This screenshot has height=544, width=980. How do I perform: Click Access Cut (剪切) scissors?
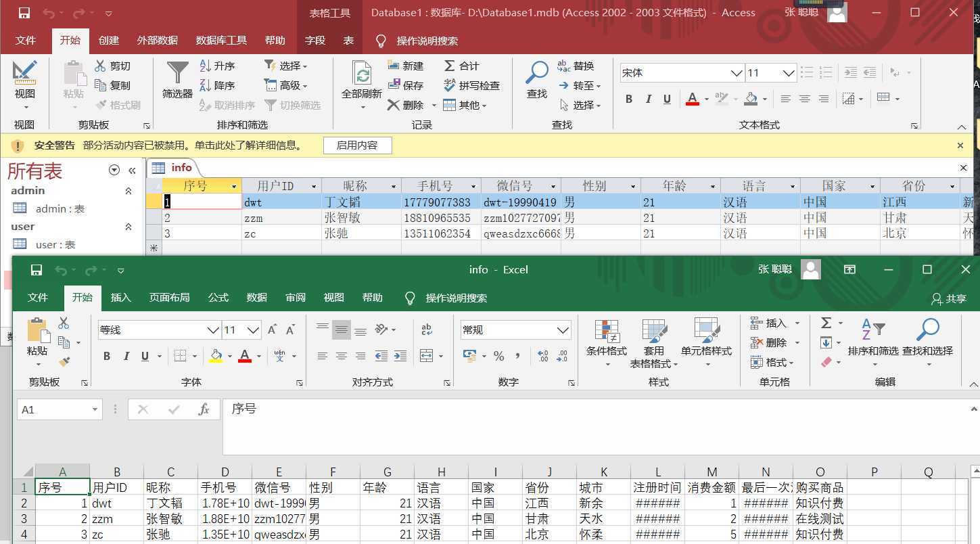[112, 66]
